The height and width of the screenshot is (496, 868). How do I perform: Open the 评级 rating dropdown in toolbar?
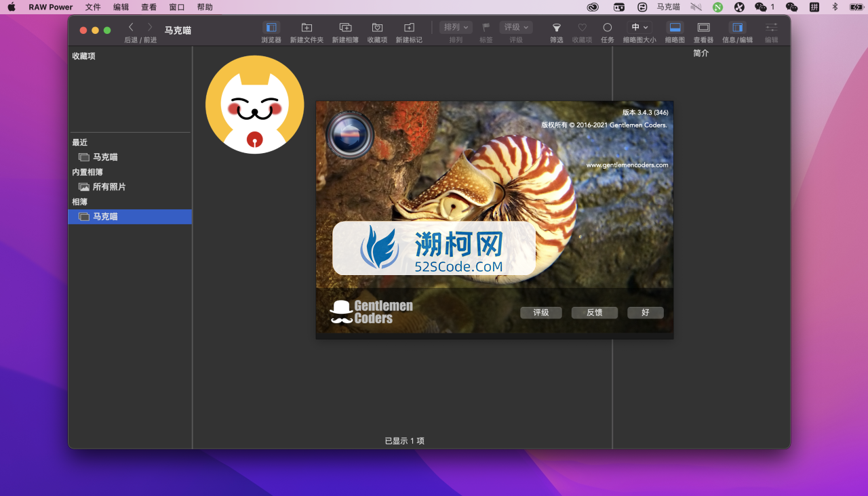point(516,27)
